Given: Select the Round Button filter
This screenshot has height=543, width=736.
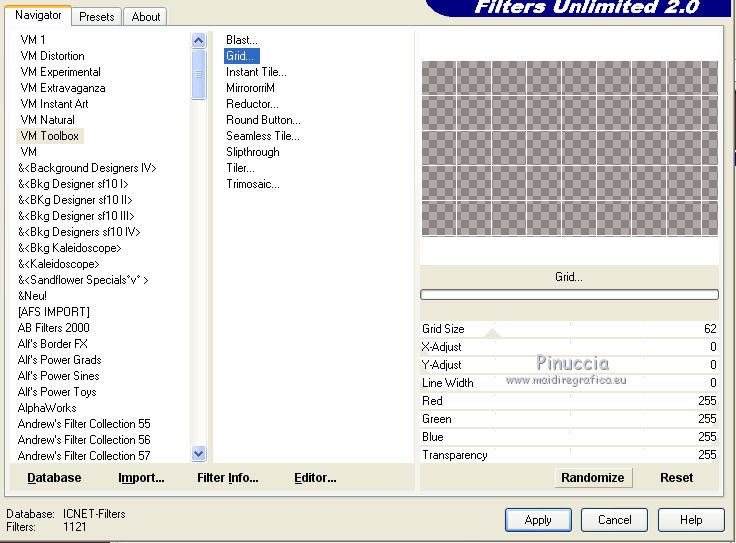Looking at the screenshot, I should click(262, 120).
